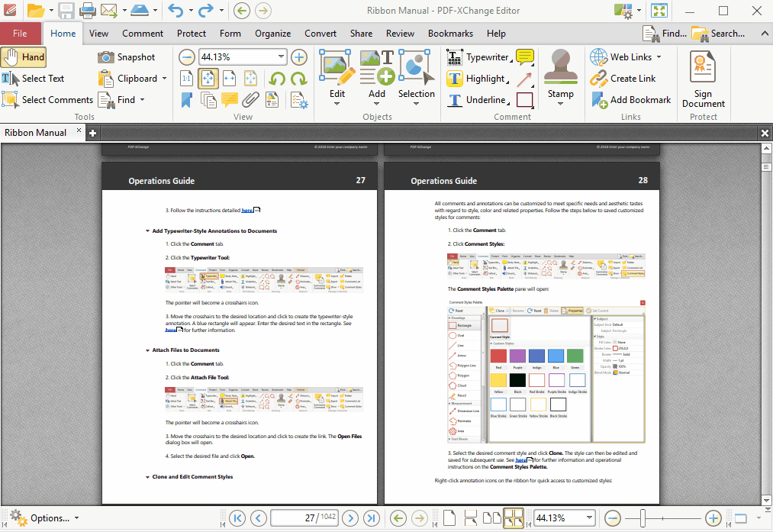Viewport: 773px width, 532px height.
Task: Save the document with floppy icon
Action: pyautogui.click(x=66, y=11)
